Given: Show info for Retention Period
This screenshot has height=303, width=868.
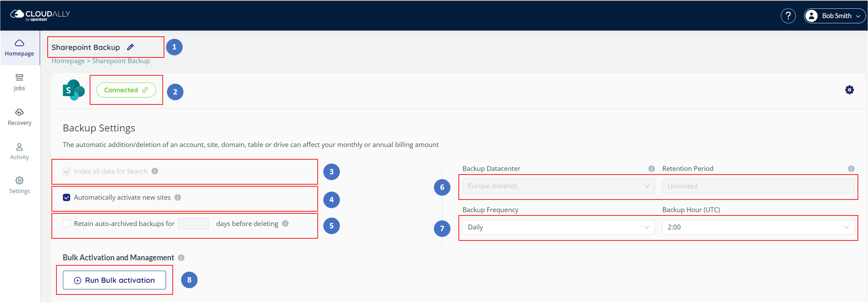Looking at the screenshot, I should [x=851, y=168].
